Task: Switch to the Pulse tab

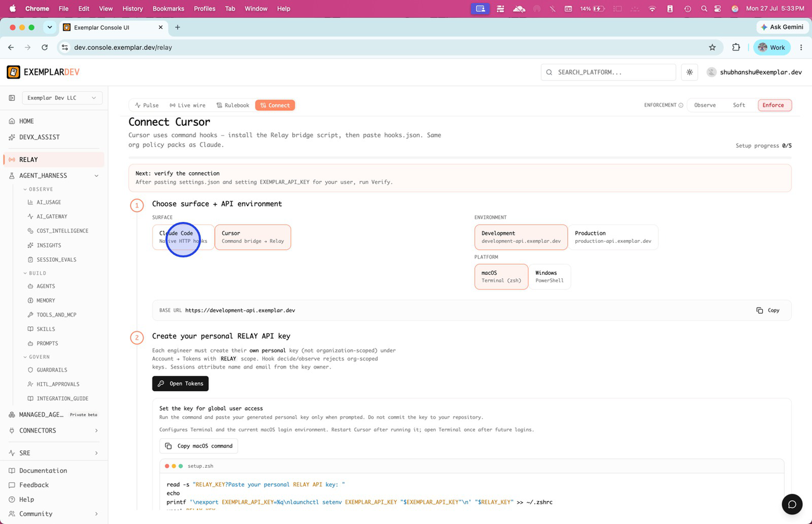Action: tap(147, 105)
